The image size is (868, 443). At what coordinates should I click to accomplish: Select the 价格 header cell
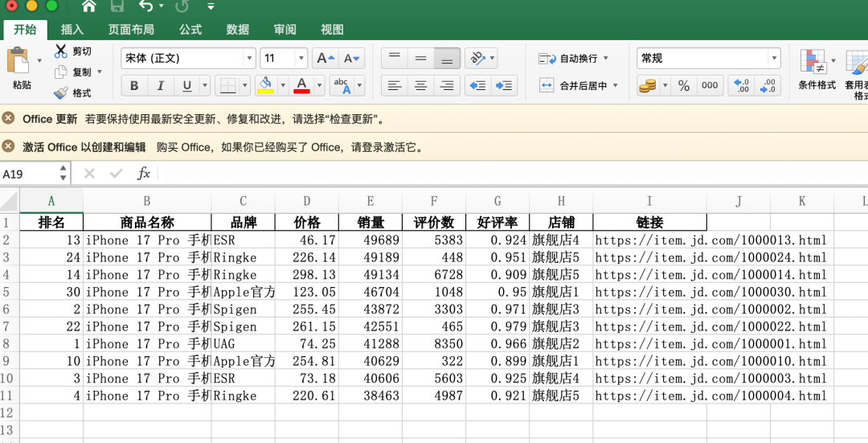point(307,223)
